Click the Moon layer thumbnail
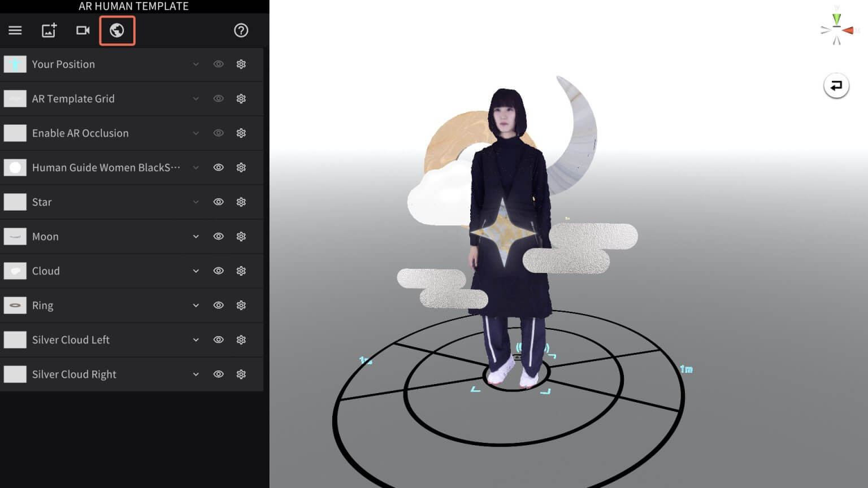 15,236
